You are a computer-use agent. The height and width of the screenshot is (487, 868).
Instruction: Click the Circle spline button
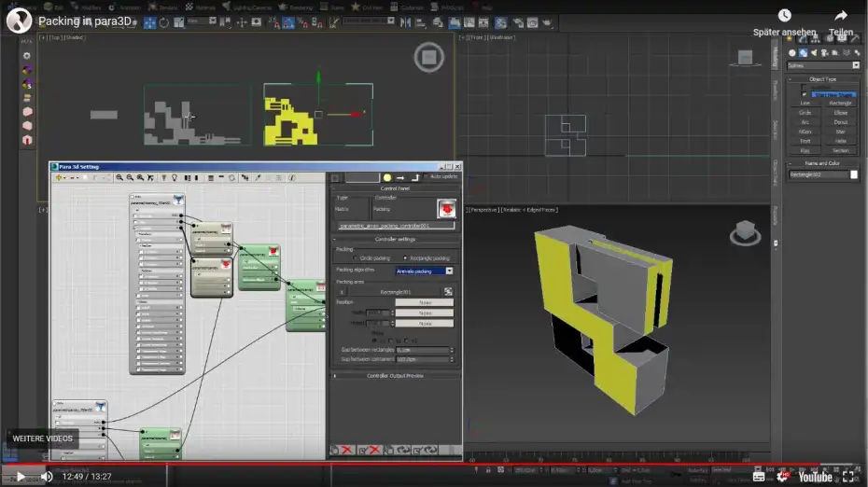[x=805, y=113]
